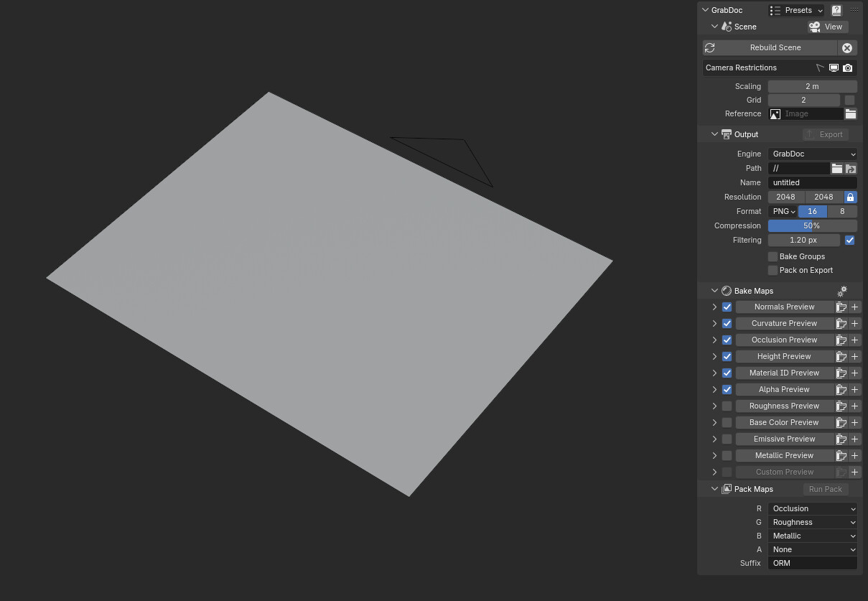Click the monitor icon in Camera Restrictions row
Screen dimensions: 868x601
pos(834,67)
